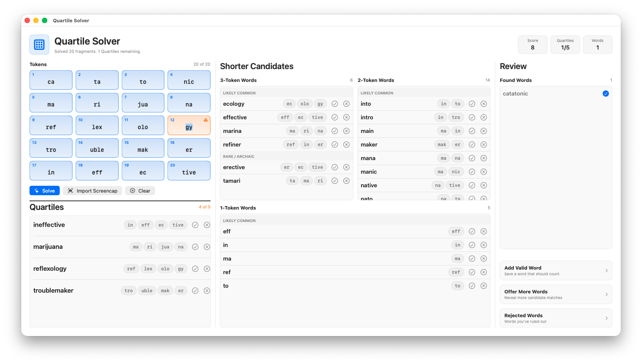Accept the word effective with its checkmark
The height and width of the screenshot is (364, 642).
(335, 117)
